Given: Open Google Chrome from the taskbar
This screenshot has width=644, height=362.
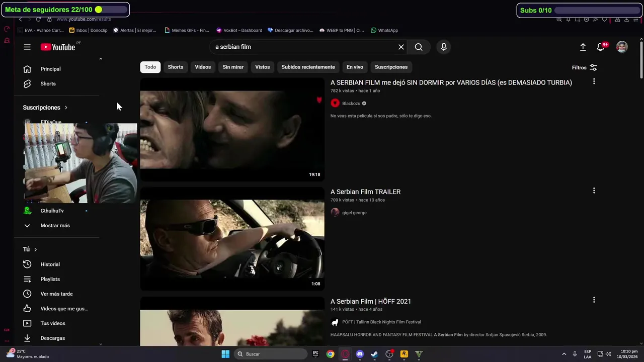Looking at the screenshot, I should (x=330, y=354).
